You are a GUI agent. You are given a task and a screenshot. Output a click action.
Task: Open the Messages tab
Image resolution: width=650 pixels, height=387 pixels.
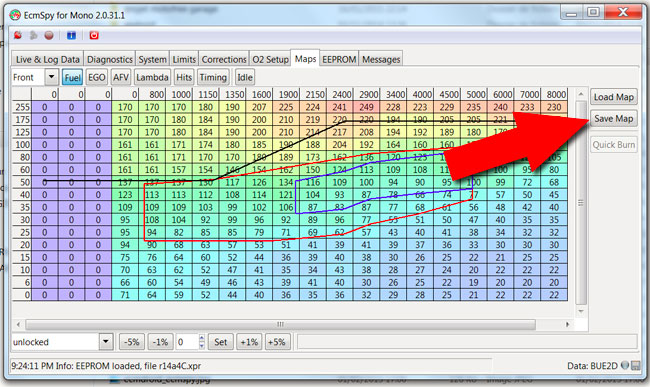(x=381, y=59)
